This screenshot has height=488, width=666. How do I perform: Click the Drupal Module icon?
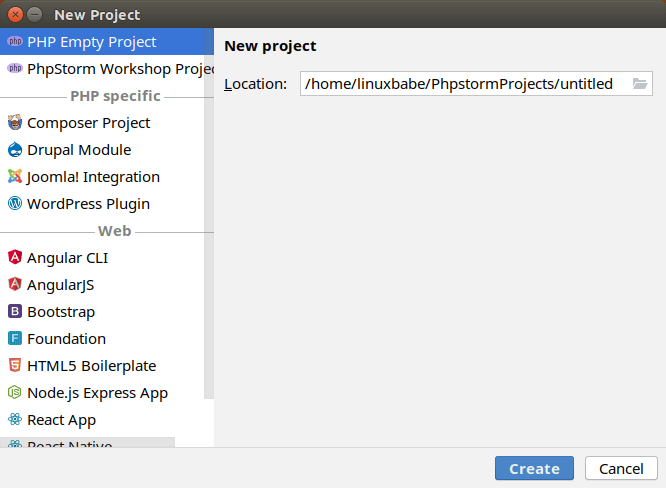point(15,150)
